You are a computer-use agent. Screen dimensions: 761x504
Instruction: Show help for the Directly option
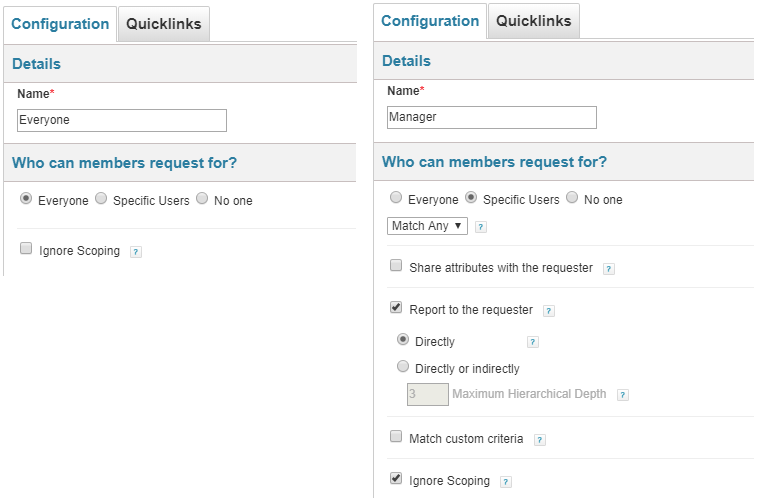coord(533,342)
